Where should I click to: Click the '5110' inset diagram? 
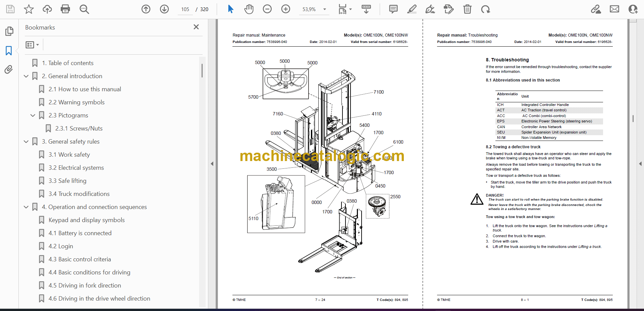point(276,204)
